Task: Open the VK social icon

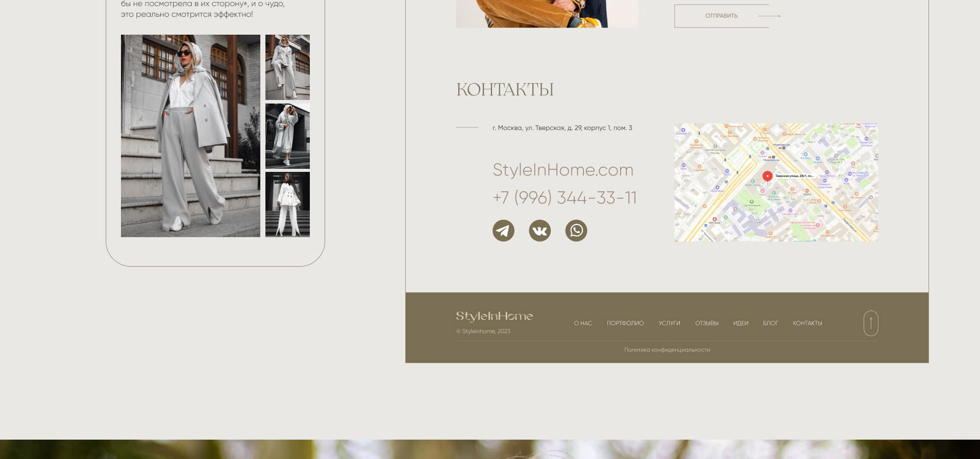Action: coord(540,231)
